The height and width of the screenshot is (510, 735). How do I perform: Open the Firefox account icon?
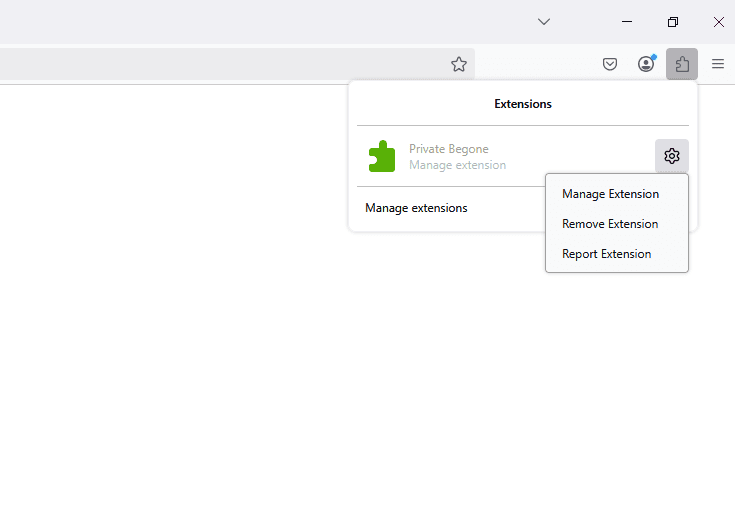click(x=646, y=64)
